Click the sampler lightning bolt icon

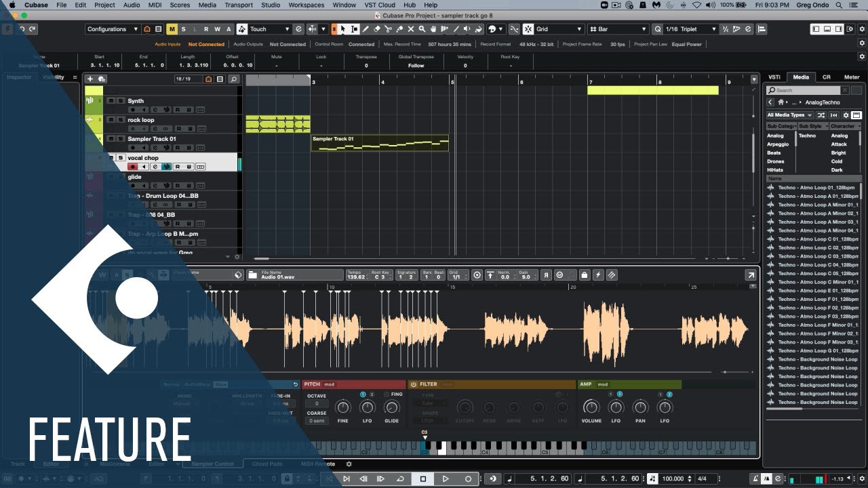[x=597, y=275]
